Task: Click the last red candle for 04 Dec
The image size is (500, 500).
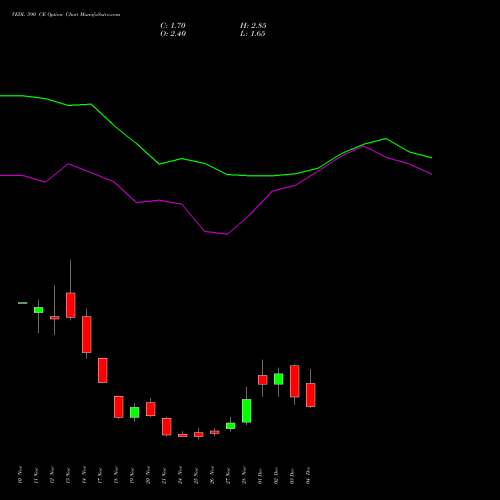Action: tap(311, 395)
